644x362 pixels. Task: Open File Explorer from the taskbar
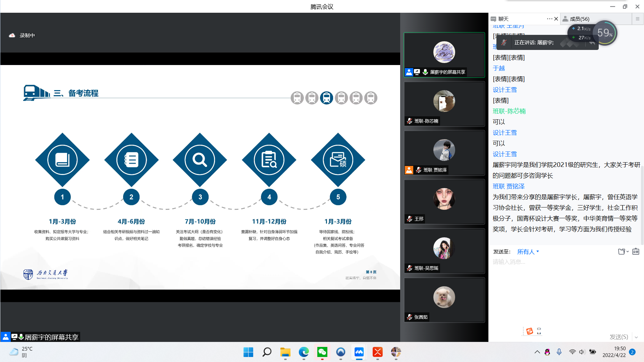(285, 352)
